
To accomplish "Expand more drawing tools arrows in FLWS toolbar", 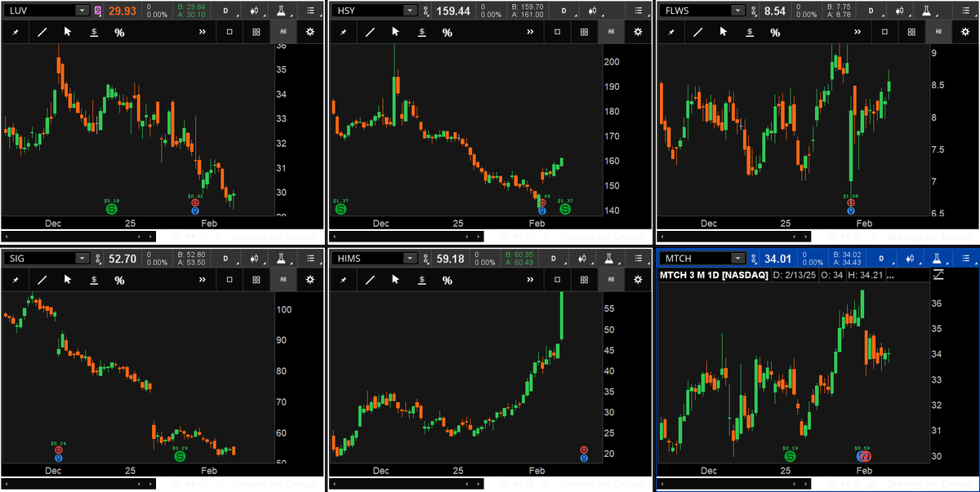I will pyautogui.click(x=857, y=32).
